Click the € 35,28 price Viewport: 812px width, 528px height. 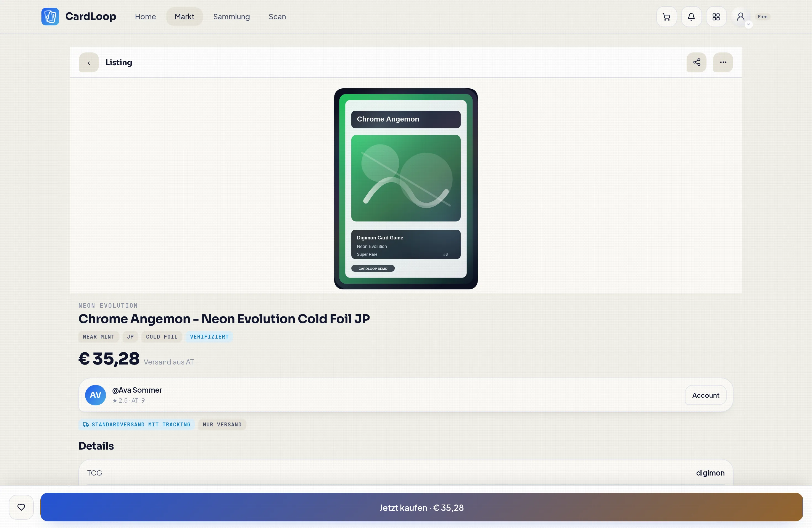[x=109, y=359]
